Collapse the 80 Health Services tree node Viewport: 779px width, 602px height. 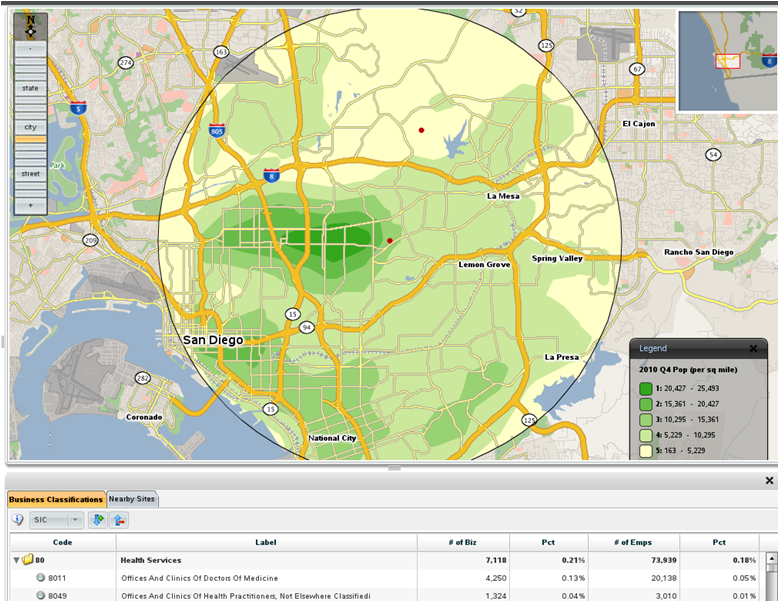[16, 560]
